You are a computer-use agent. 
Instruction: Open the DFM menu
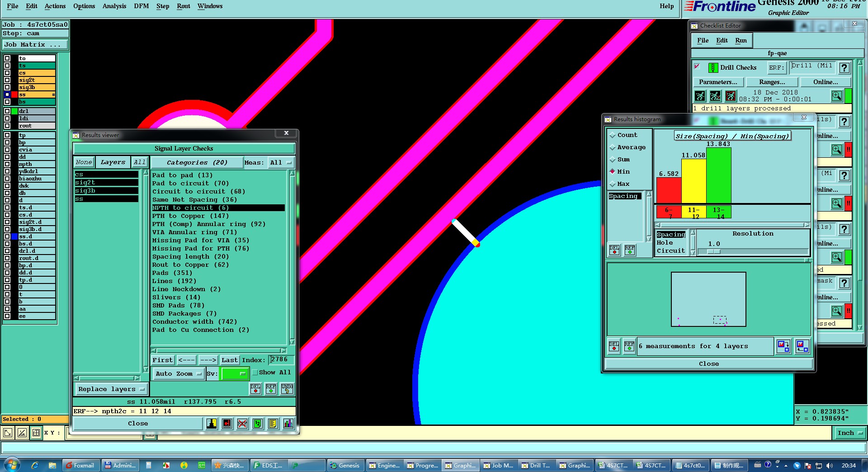tap(142, 6)
